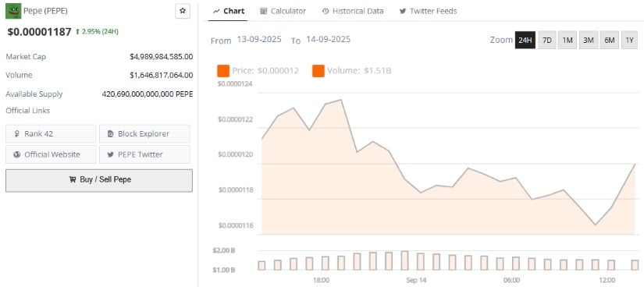Click the lowest price point on chart line
This screenshot has height=287, width=644.
coord(595,225)
